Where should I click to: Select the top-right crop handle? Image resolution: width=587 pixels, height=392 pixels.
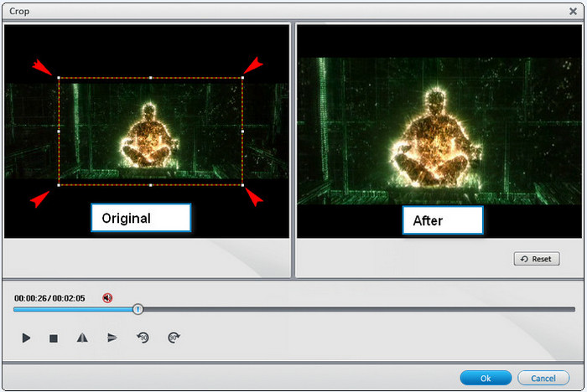(x=242, y=78)
